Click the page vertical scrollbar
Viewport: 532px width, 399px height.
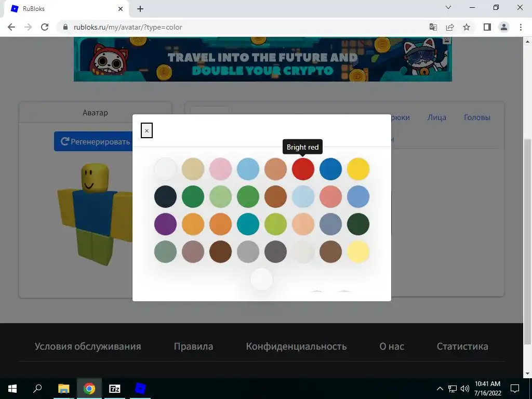click(x=528, y=241)
